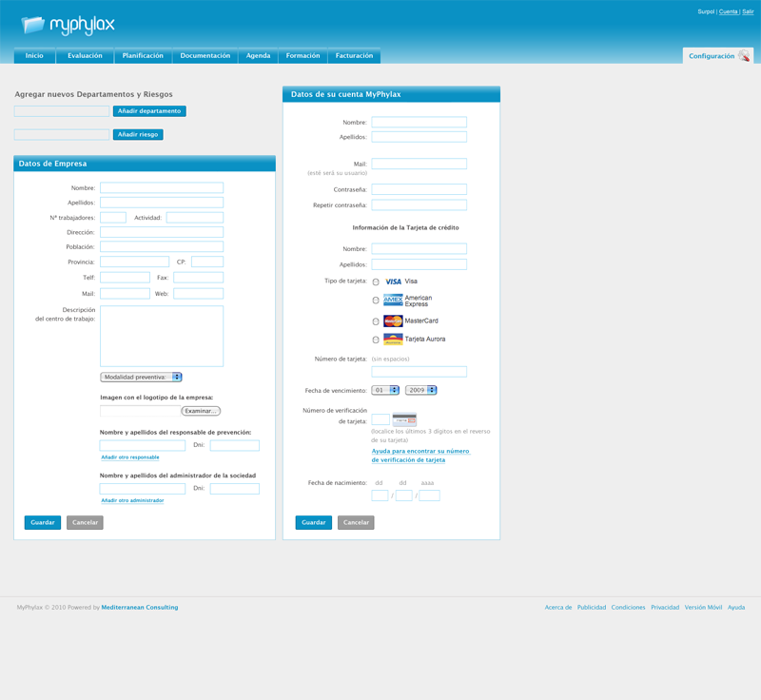Image resolution: width=761 pixels, height=700 pixels.
Task: Click the Examinar file browse button
Action: point(201,411)
